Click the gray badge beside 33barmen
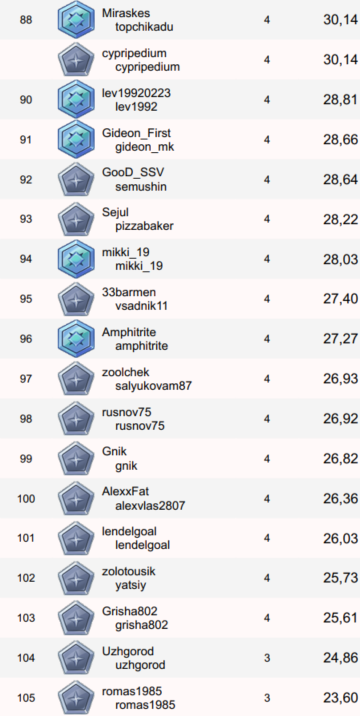 76,299
